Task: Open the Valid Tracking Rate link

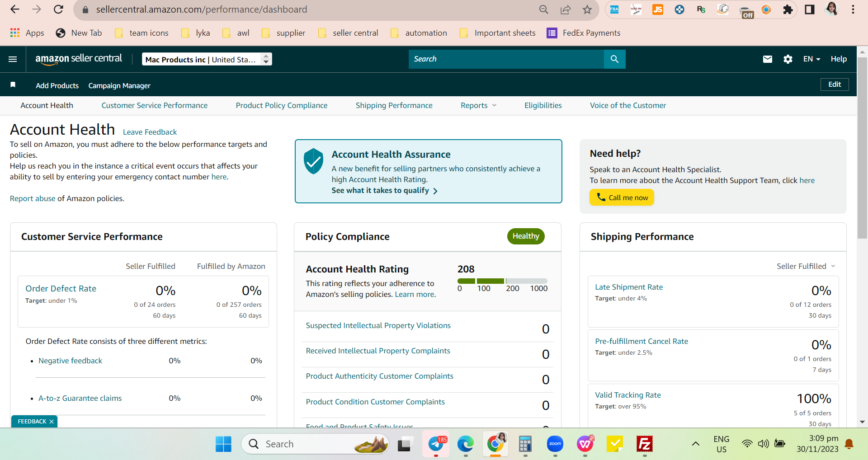Action: 628,395
